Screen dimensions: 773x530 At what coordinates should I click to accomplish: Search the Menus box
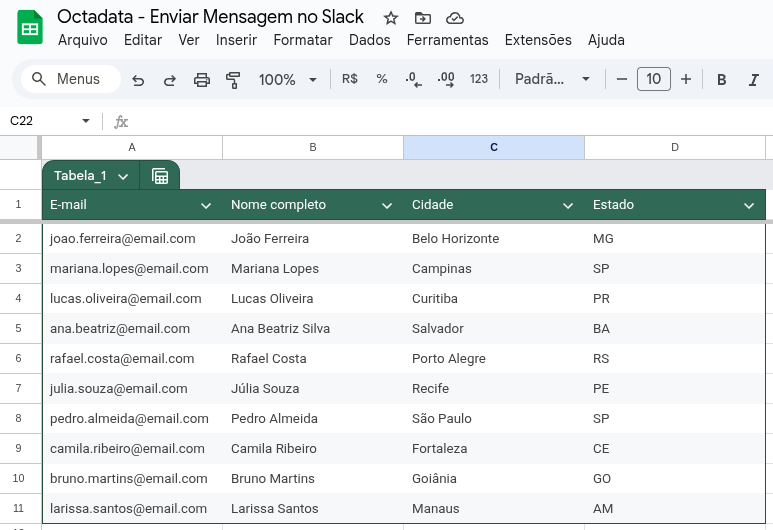coord(71,79)
